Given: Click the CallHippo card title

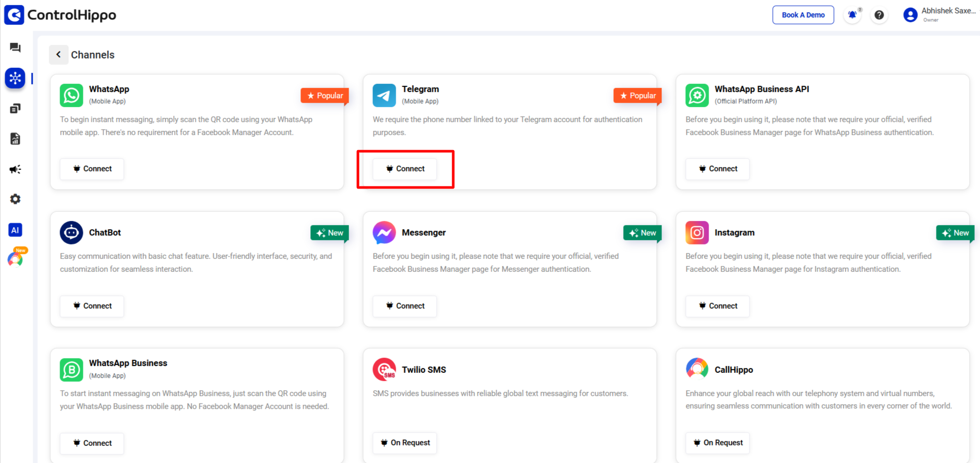Looking at the screenshot, I should point(734,370).
